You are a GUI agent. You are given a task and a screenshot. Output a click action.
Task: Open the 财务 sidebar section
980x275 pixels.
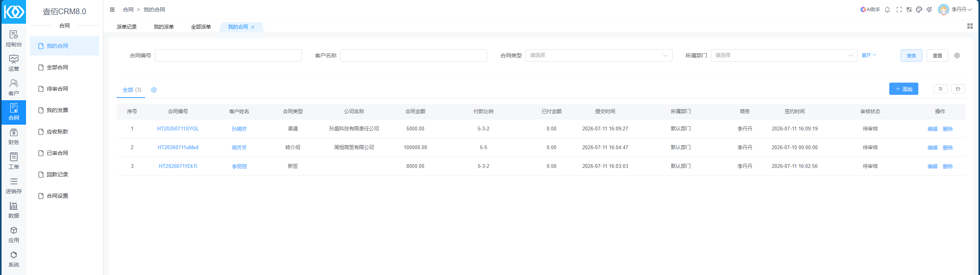pos(14,137)
